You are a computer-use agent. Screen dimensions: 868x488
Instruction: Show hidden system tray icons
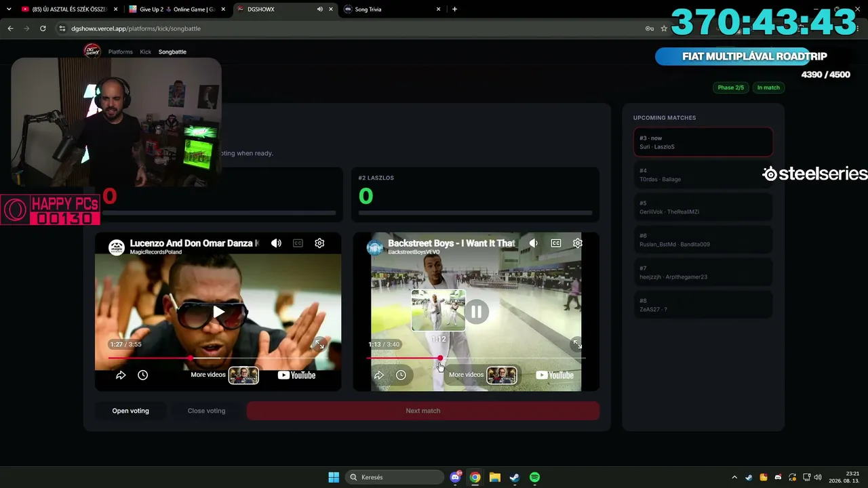(x=734, y=477)
